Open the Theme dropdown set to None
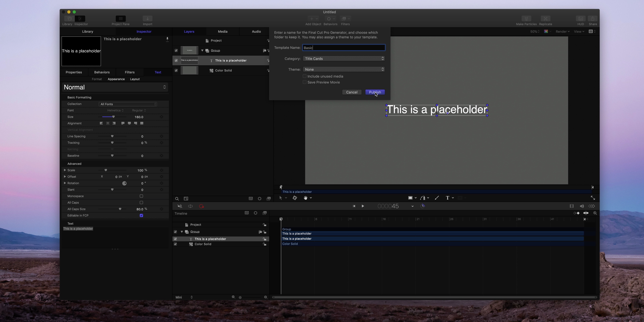644x322 pixels. pyautogui.click(x=343, y=69)
